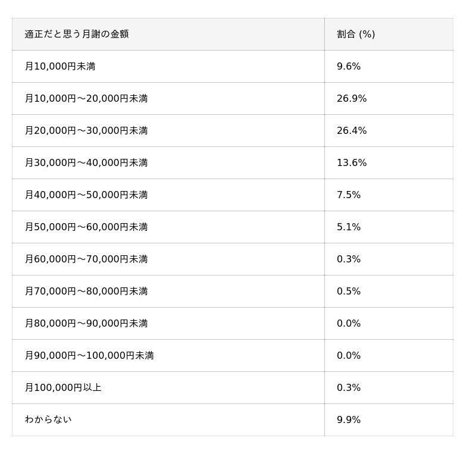Click the 9.6% percentage cell

coord(349,67)
